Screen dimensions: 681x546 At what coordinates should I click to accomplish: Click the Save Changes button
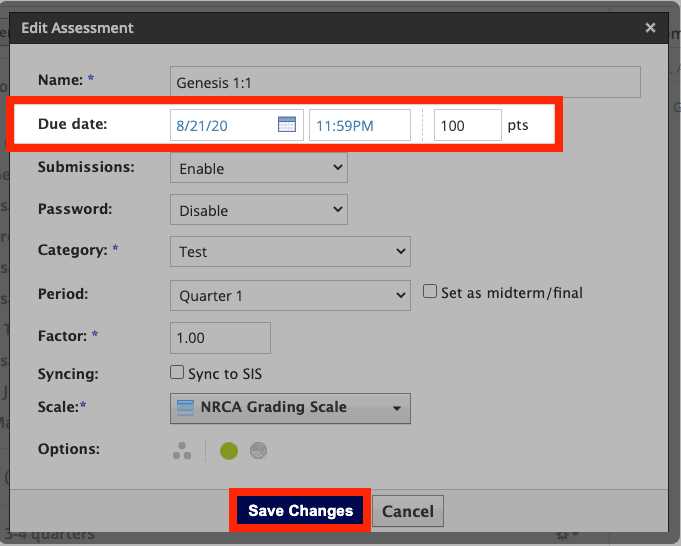[300, 510]
